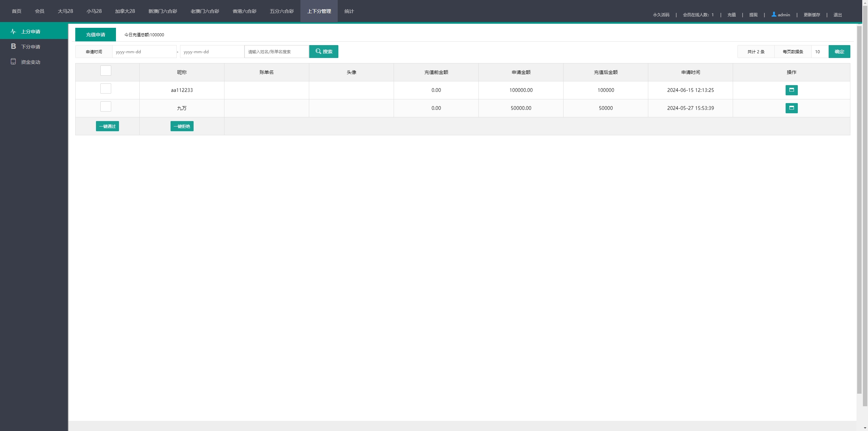Click the tablet icon beside 资金变动
868x431 pixels.
[x=13, y=62]
